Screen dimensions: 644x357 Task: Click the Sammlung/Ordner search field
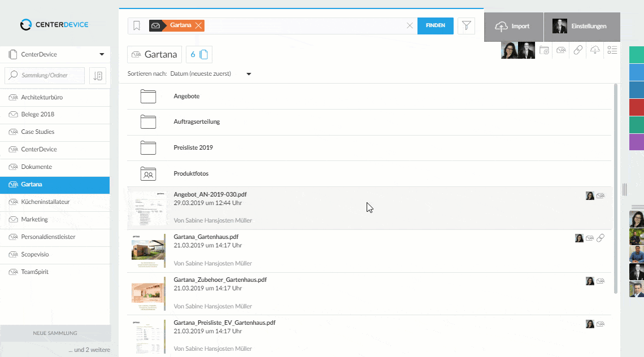click(x=45, y=75)
